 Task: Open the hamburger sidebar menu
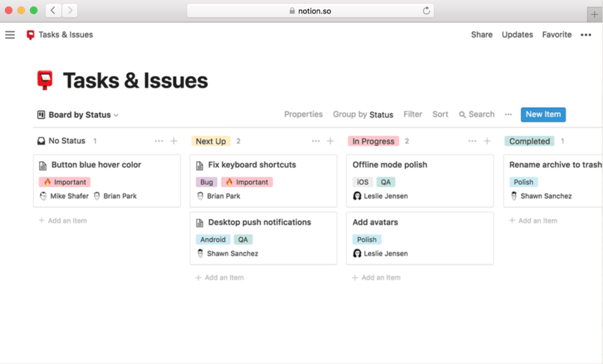point(10,35)
